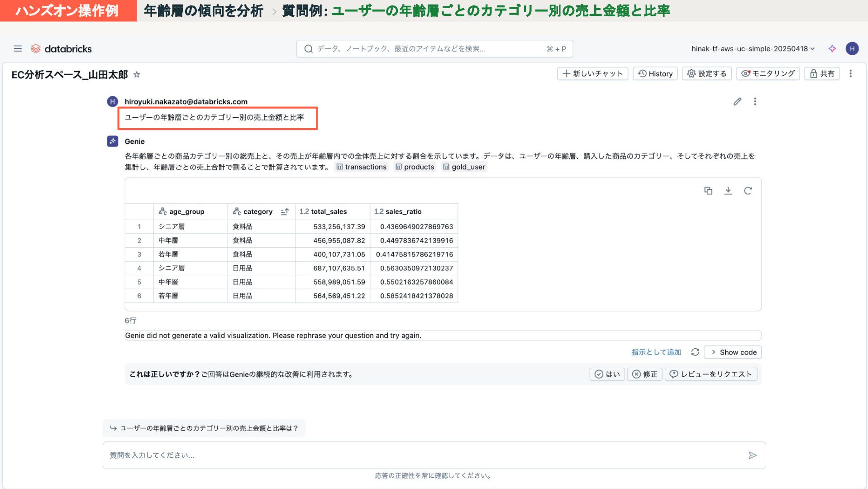Open the message options three-dot menu
Viewport: 868px width, 489px height.
(x=755, y=101)
